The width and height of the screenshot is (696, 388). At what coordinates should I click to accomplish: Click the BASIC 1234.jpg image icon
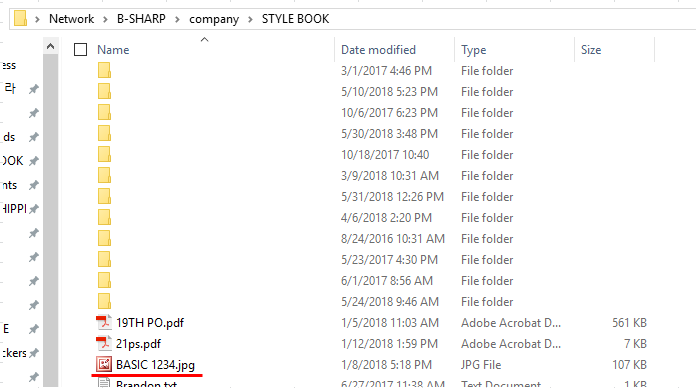point(104,364)
